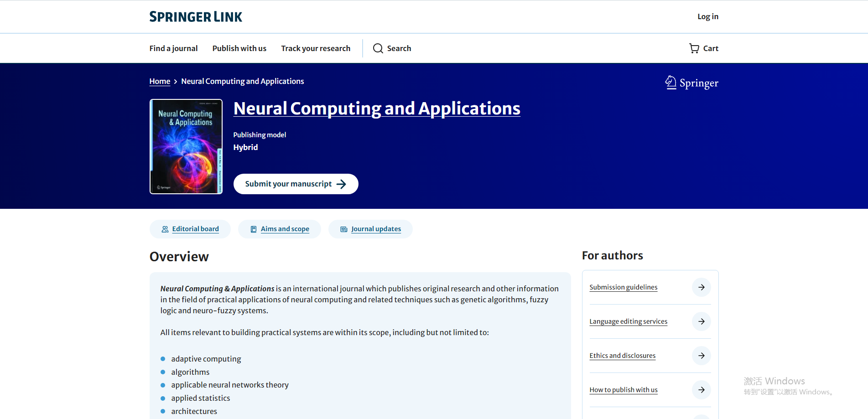Click the 'algorithms' list item
Screen dimensions: 868x419
point(190,372)
